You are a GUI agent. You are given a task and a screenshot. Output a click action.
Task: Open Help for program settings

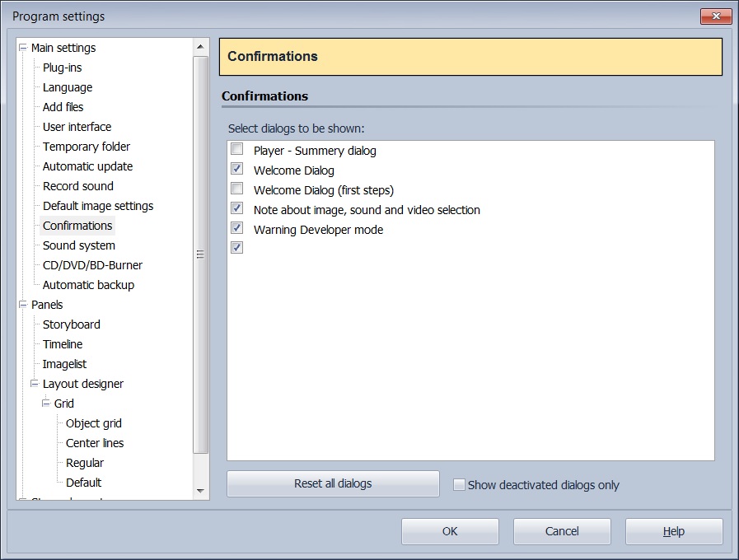(673, 531)
